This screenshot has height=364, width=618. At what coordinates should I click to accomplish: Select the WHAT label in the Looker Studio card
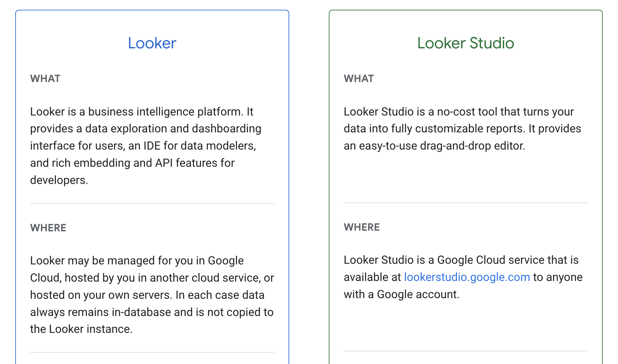pos(359,79)
